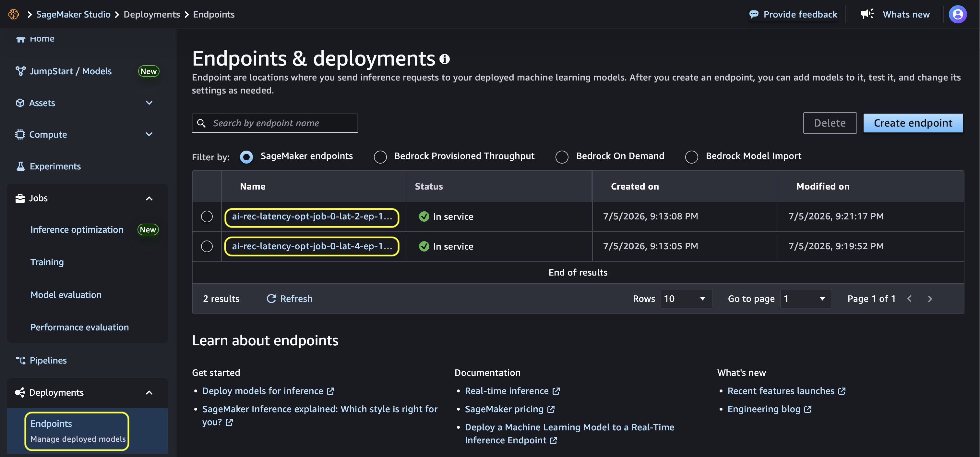Viewport: 980px width, 457px height.
Task: Click the Refresh link text
Action: pyautogui.click(x=296, y=299)
